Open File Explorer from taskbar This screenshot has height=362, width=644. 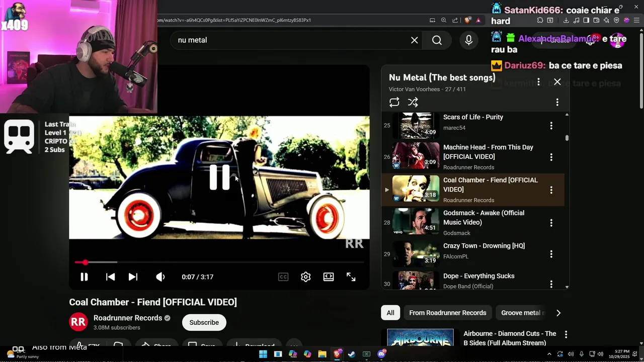pos(323,354)
